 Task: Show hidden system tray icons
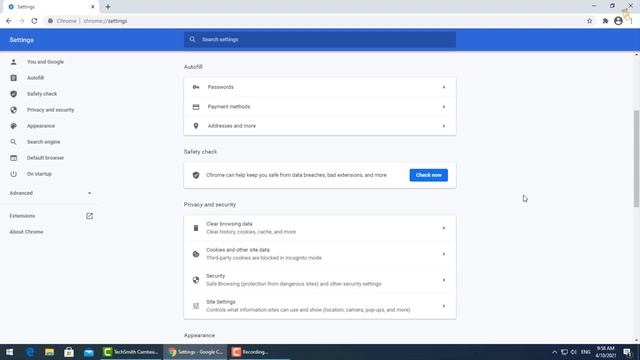click(x=554, y=352)
